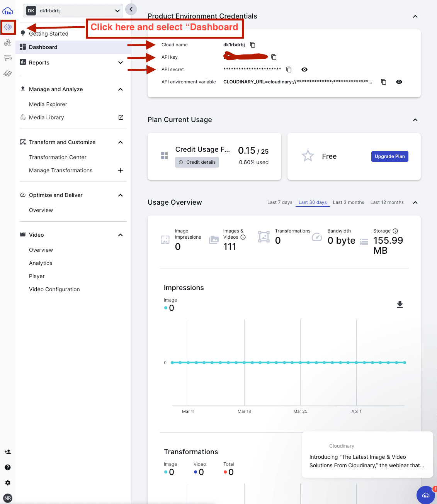Expand the Reports section

point(120,62)
